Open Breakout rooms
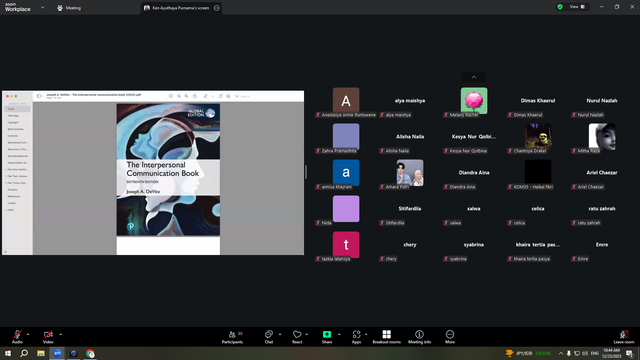 coord(387,337)
